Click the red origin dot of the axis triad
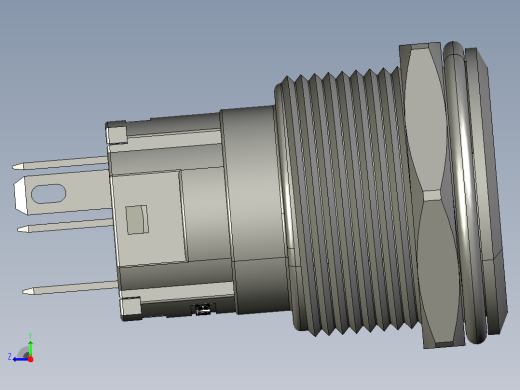Image resolution: width=520 pixels, height=390 pixels. point(31,359)
